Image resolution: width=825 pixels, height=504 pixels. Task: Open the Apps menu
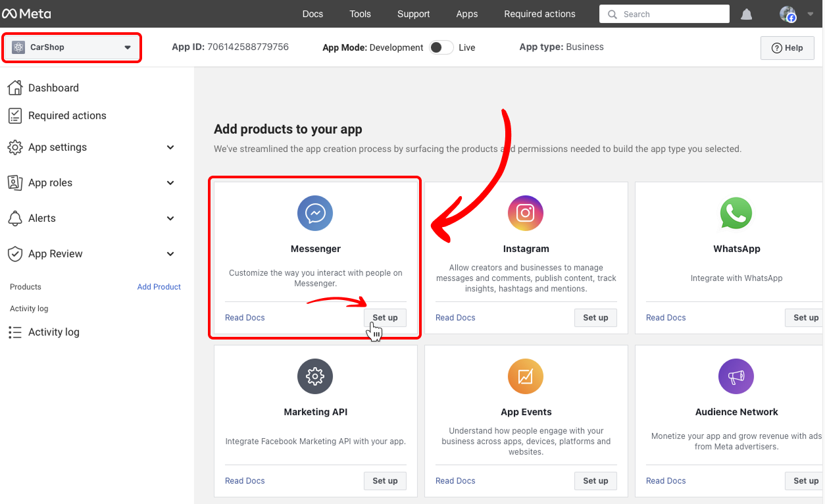pos(467,14)
